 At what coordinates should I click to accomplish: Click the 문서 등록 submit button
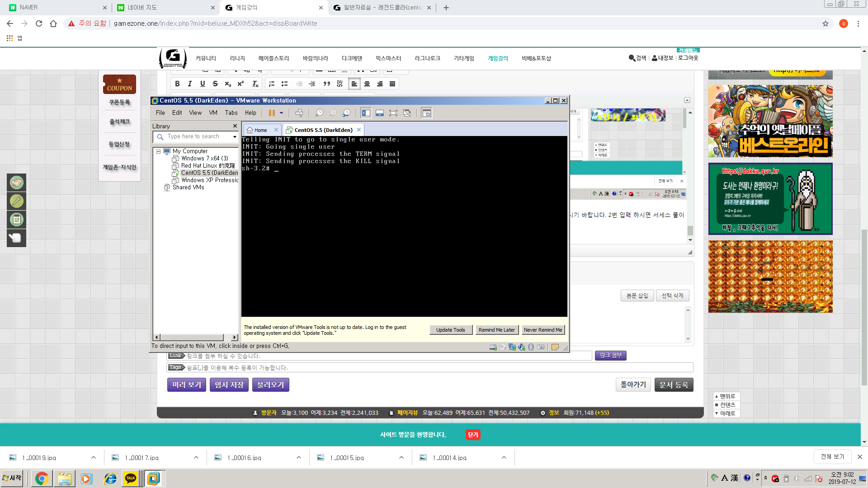tap(674, 385)
